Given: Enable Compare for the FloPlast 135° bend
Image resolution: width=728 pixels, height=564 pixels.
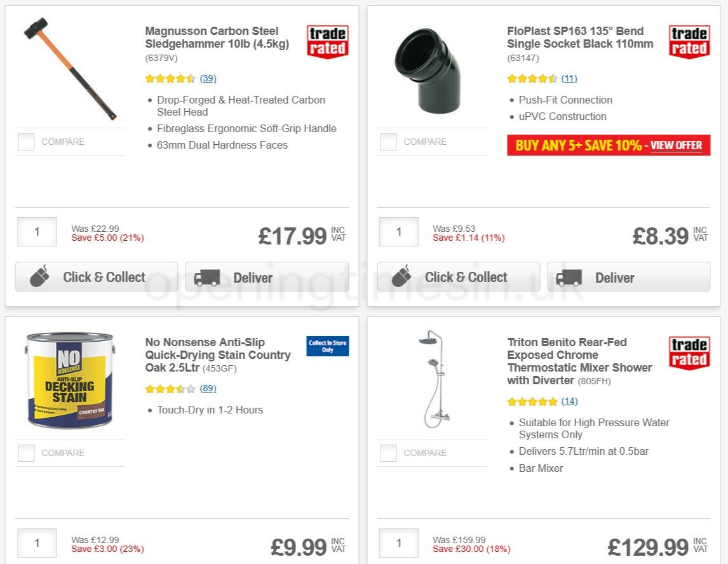Looking at the screenshot, I should [388, 142].
